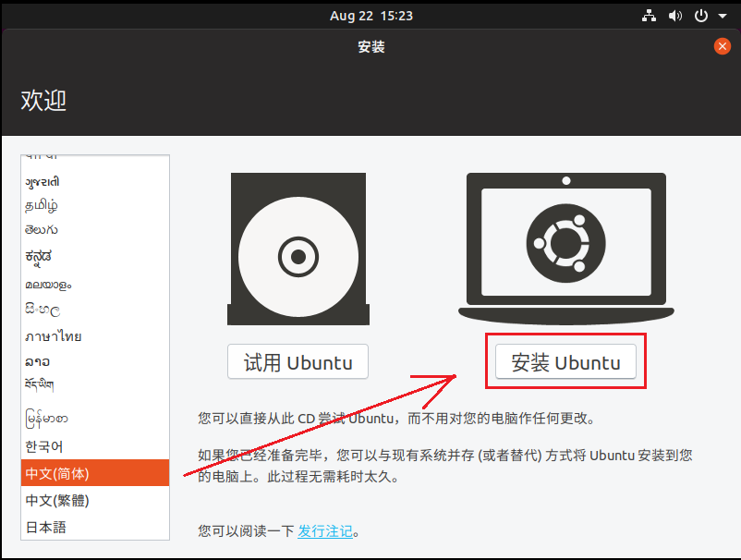Viewport: 741px width, 560px height.
Task: Select Thai ภาษาไทย language entry
Action: (95, 336)
